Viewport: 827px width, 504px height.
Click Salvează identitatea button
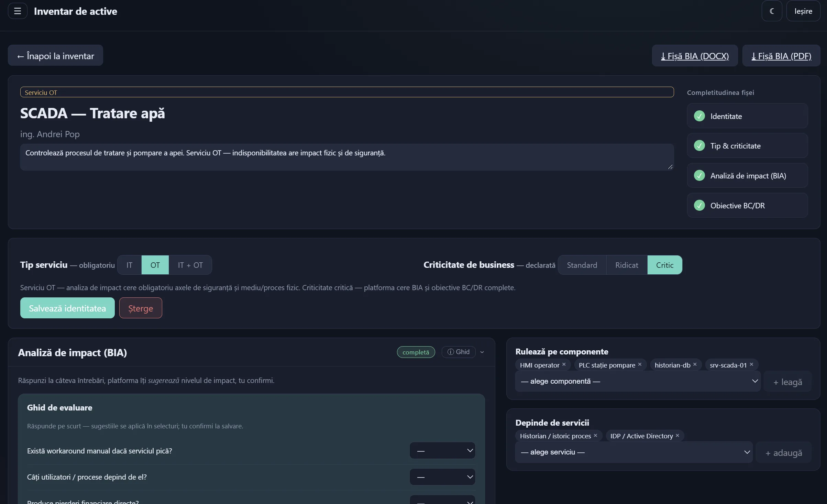(67, 308)
